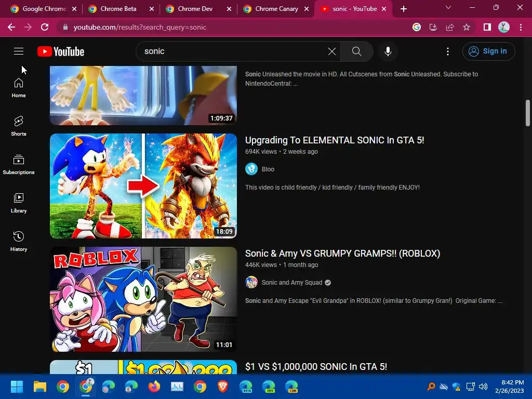Open Sonic & Amy VS GRUMPY GRAMPS title

tap(343, 254)
